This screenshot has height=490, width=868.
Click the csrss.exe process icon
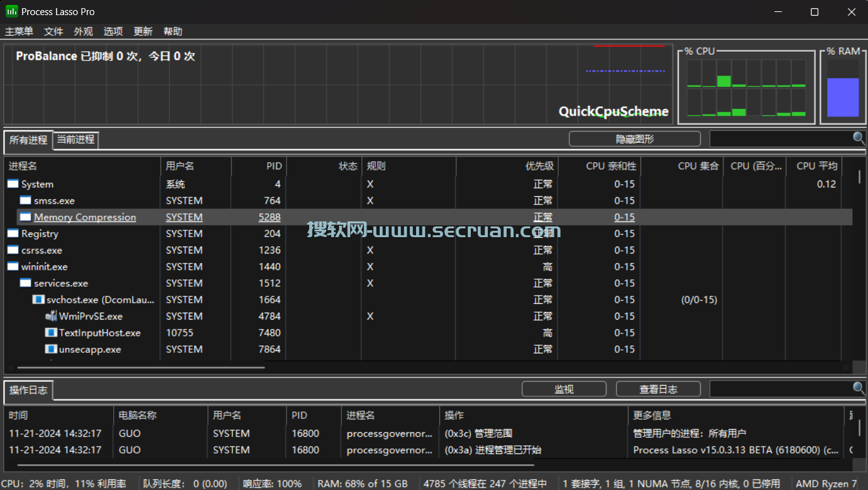tap(13, 250)
